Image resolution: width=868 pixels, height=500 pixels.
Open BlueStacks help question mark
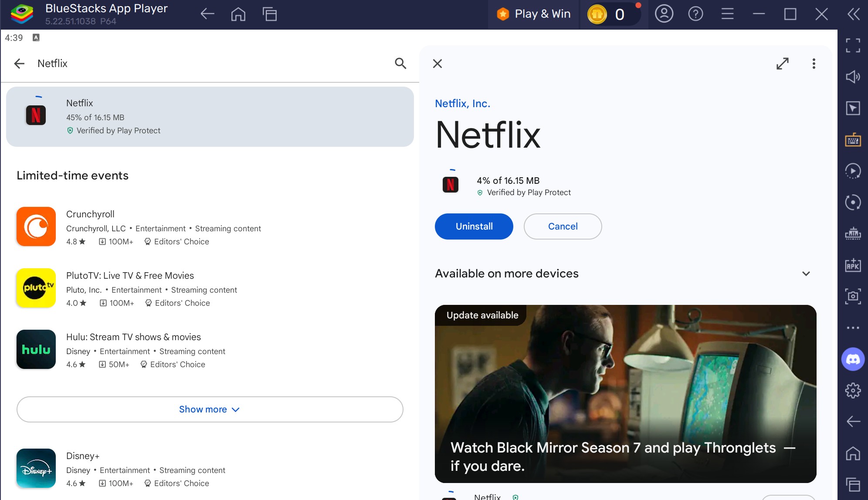pos(695,14)
